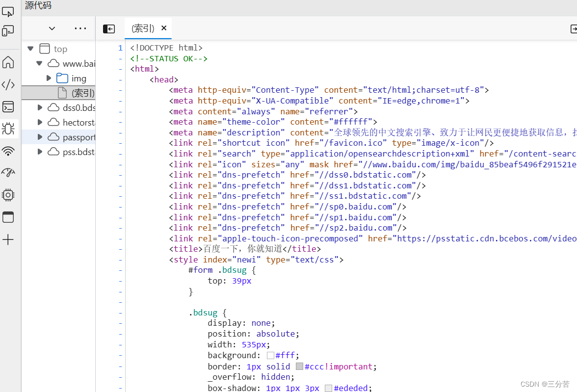The image size is (577, 392).
Task: Expand the dss0.bds domain node
Action: (x=40, y=107)
